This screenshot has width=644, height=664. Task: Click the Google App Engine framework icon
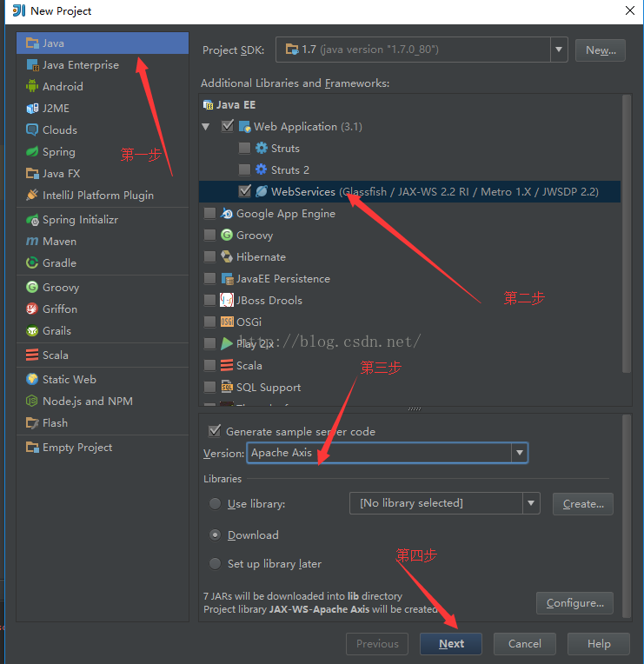coord(227,214)
